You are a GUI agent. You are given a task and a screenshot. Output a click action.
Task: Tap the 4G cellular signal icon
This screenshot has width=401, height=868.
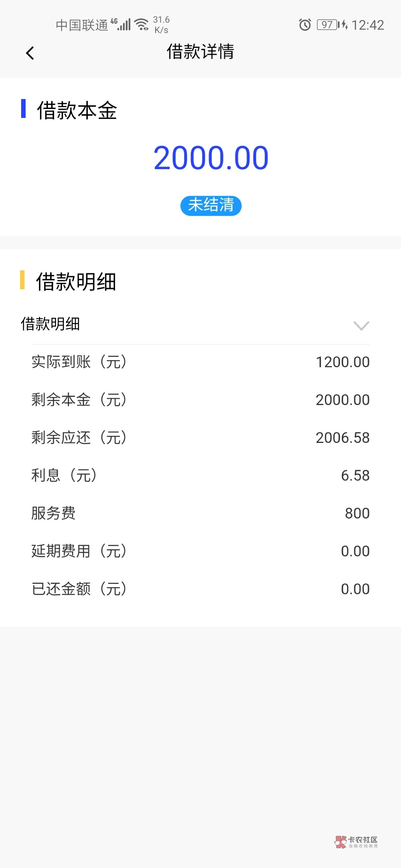121,24
